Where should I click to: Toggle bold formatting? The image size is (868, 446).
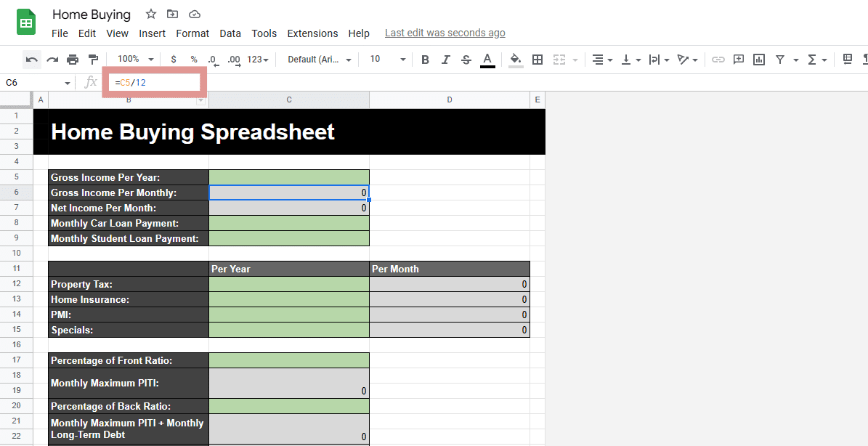(x=425, y=60)
